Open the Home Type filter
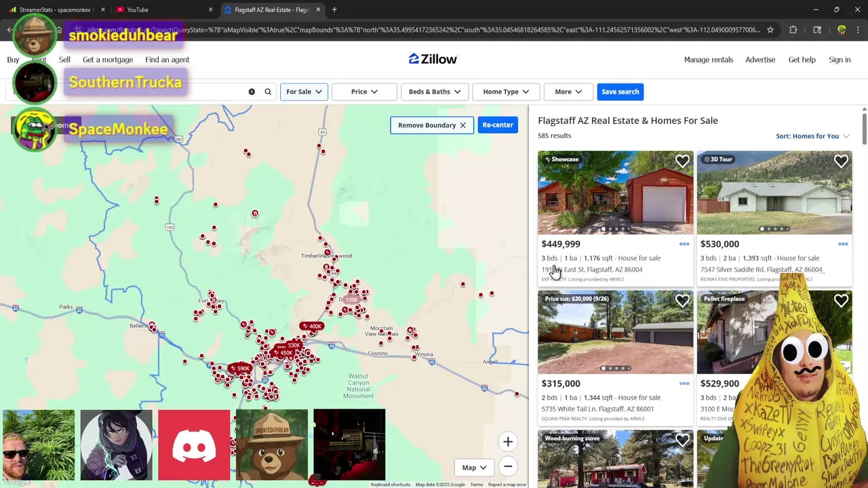 pos(506,91)
